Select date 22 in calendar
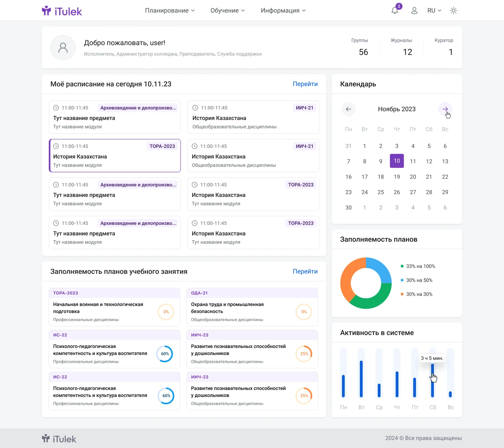Image resolution: width=504 pixels, height=448 pixels. coord(445,177)
